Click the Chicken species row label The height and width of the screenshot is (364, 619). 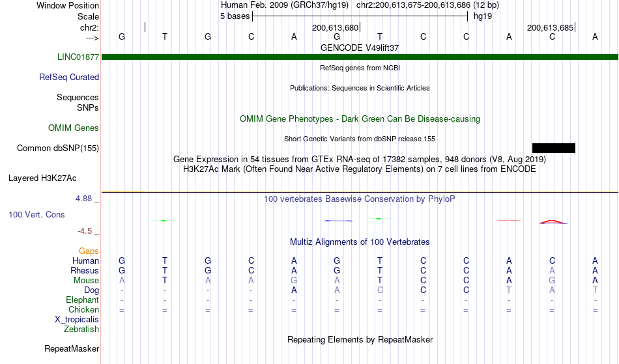point(83,309)
